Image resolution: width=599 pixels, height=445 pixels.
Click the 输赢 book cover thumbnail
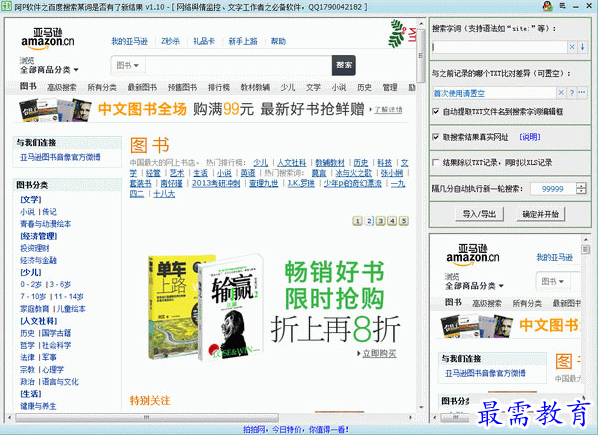tap(231, 307)
